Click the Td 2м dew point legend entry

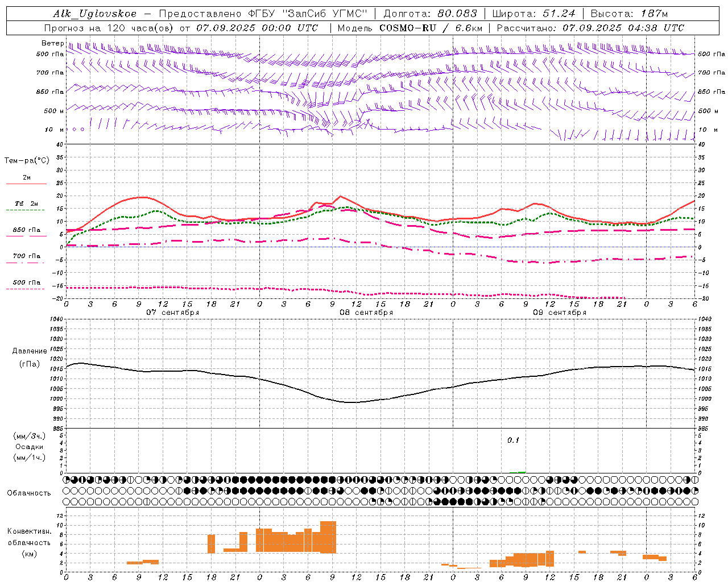click(26, 206)
